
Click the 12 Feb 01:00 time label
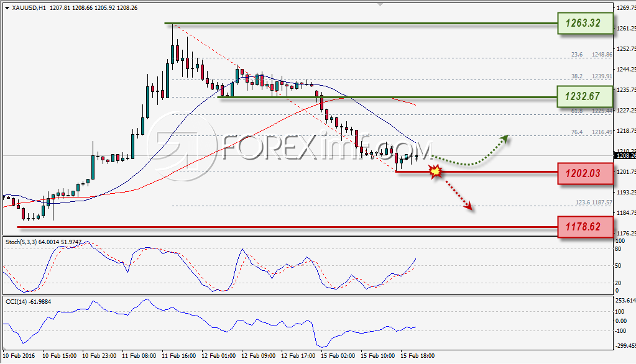pyautogui.click(x=218, y=356)
